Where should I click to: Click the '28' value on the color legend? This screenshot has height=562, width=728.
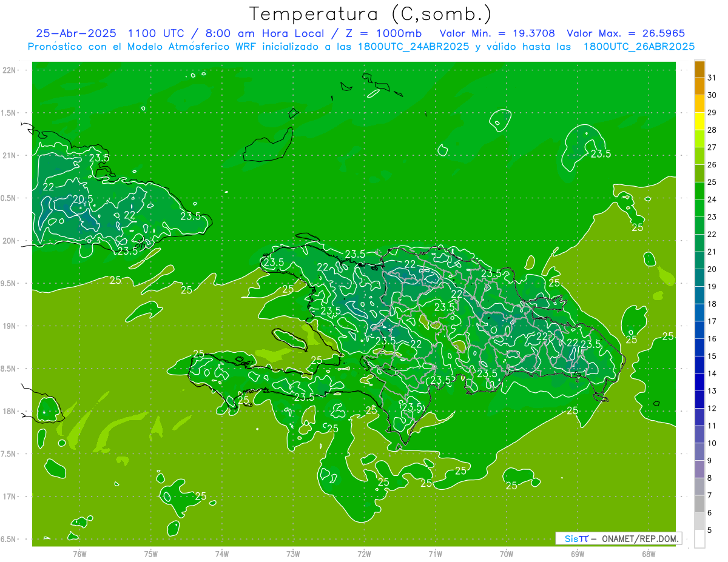click(712, 130)
